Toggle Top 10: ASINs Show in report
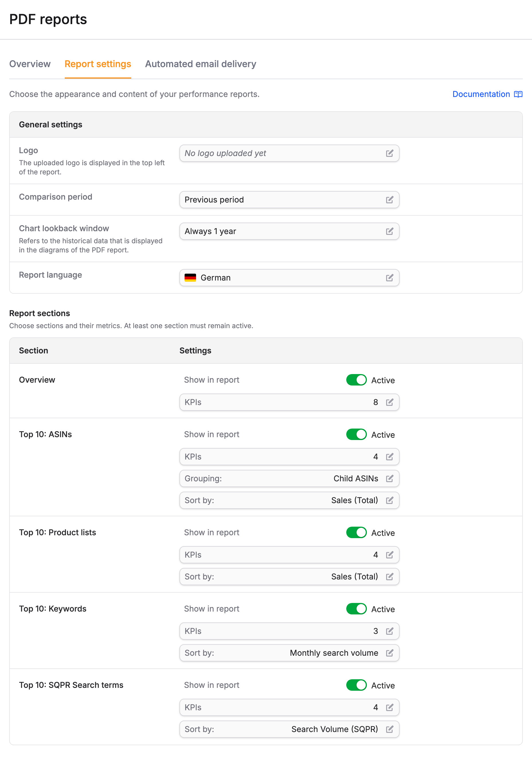This screenshot has height=759, width=532. 356,435
